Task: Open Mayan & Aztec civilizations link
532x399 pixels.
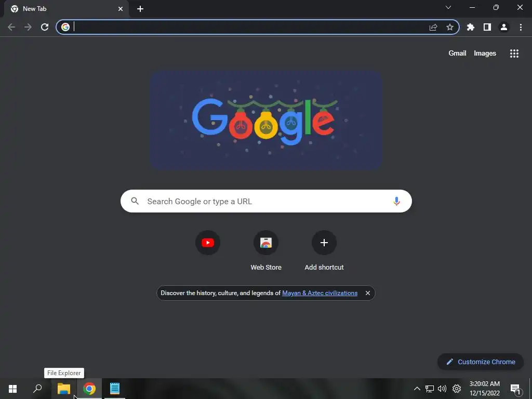Action: [320, 293]
